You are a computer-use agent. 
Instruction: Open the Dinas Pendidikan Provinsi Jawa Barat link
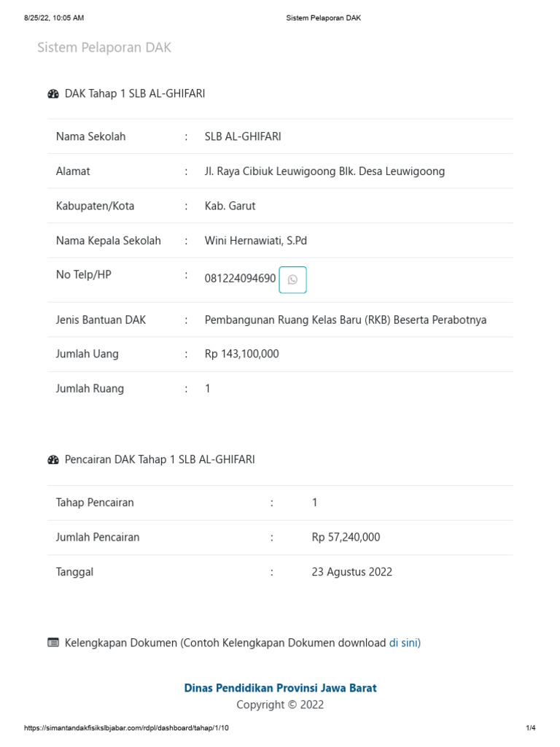point(280,688)
